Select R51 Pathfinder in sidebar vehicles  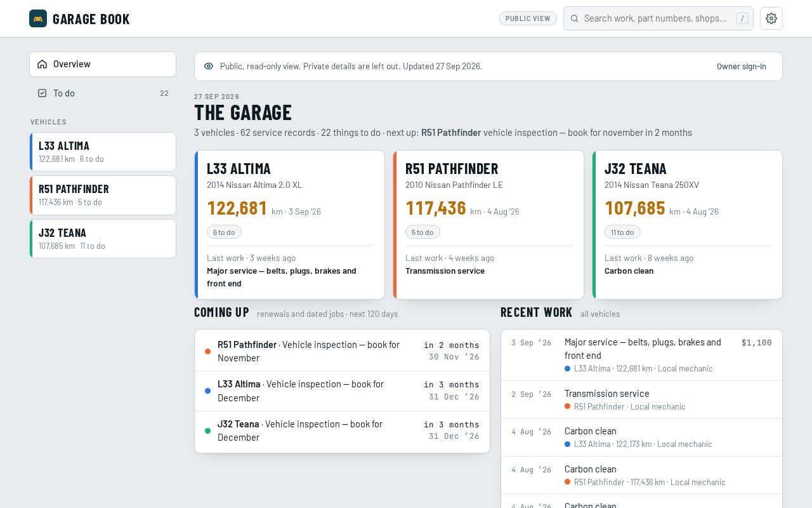(103, 195)
